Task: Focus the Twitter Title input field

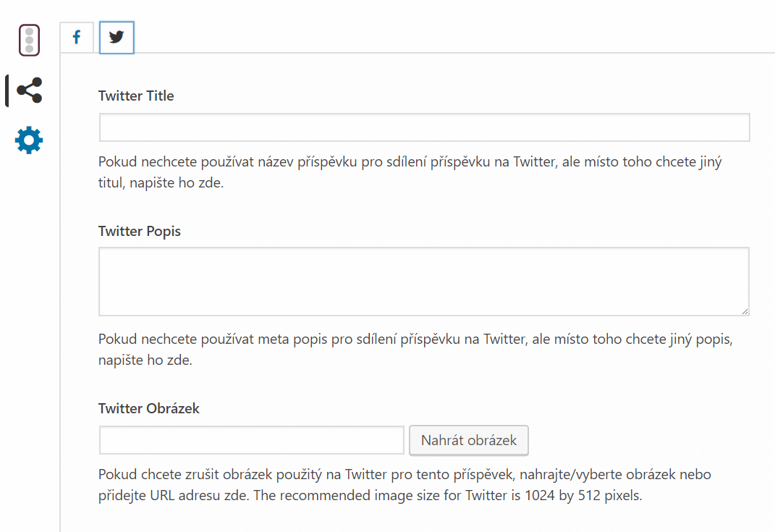Action: pyautogui.click(x=425, y=127)
